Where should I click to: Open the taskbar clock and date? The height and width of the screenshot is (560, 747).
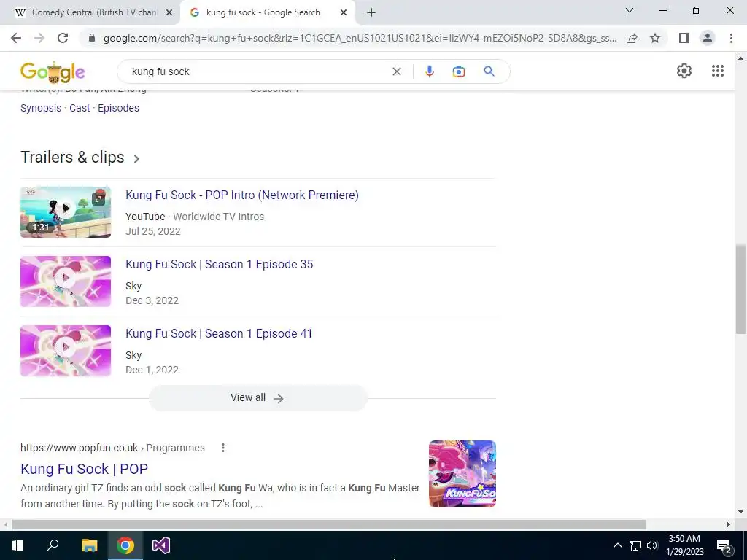[684, 545]
